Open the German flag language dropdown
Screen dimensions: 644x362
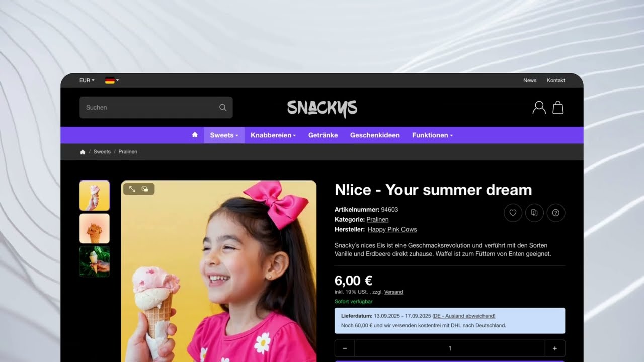[x=112, y=80]
